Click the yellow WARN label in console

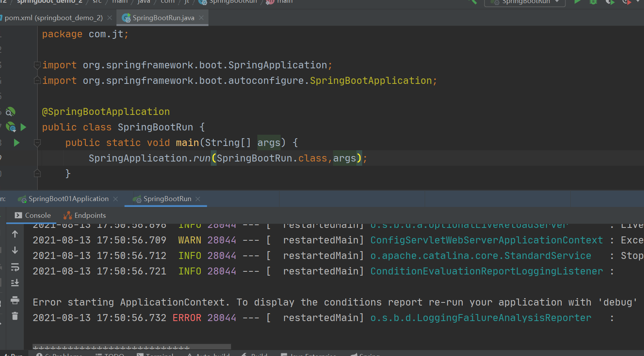point(189,240)
